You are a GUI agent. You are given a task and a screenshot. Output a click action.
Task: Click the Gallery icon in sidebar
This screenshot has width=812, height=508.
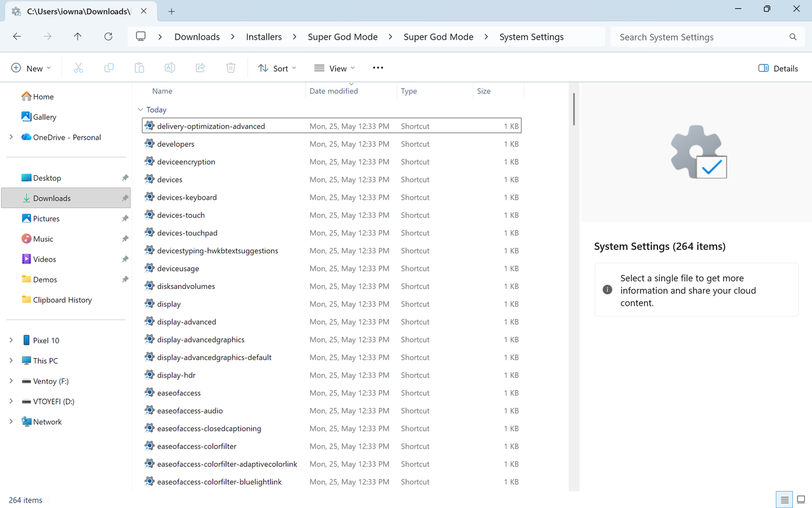pyautogui.click(x=26, y=117)
